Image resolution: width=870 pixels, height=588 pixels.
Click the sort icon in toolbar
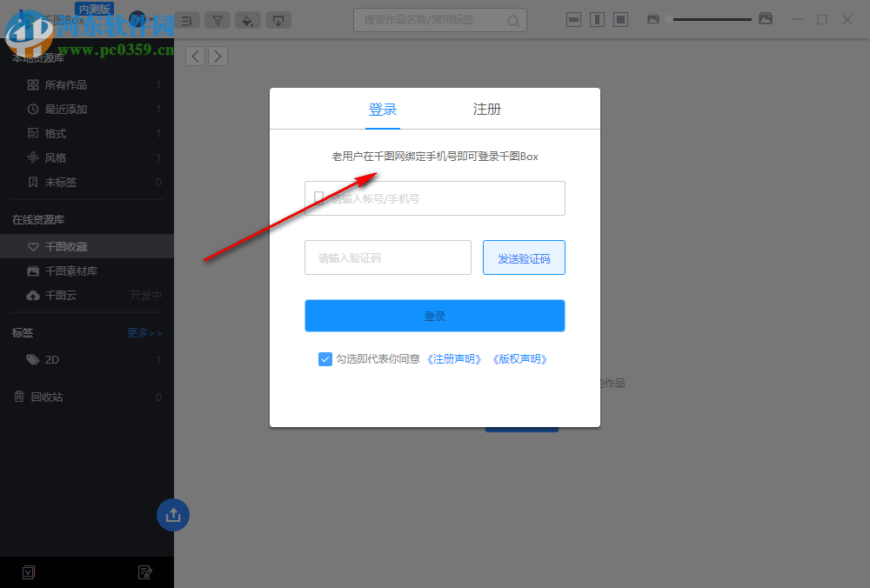pos(187,20)
